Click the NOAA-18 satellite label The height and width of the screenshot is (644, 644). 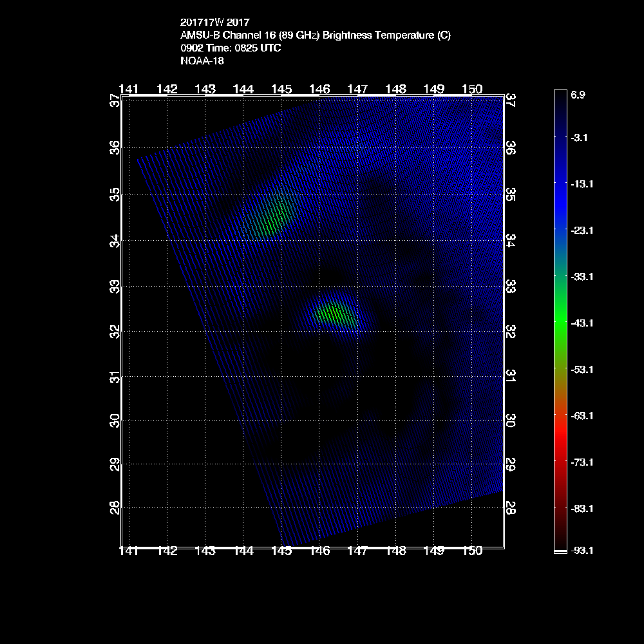(203, 61)
